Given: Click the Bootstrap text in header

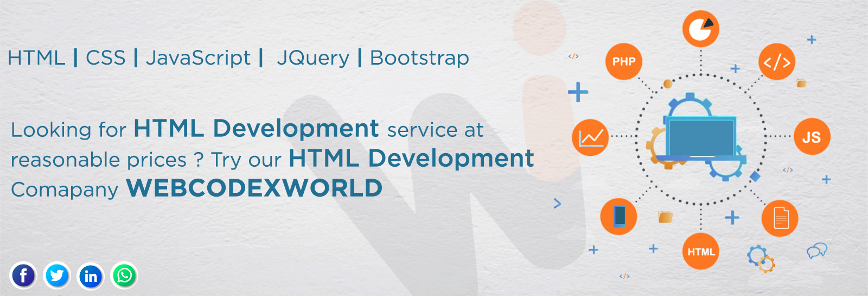Looking at the screenshot, I should pos(419,58).
